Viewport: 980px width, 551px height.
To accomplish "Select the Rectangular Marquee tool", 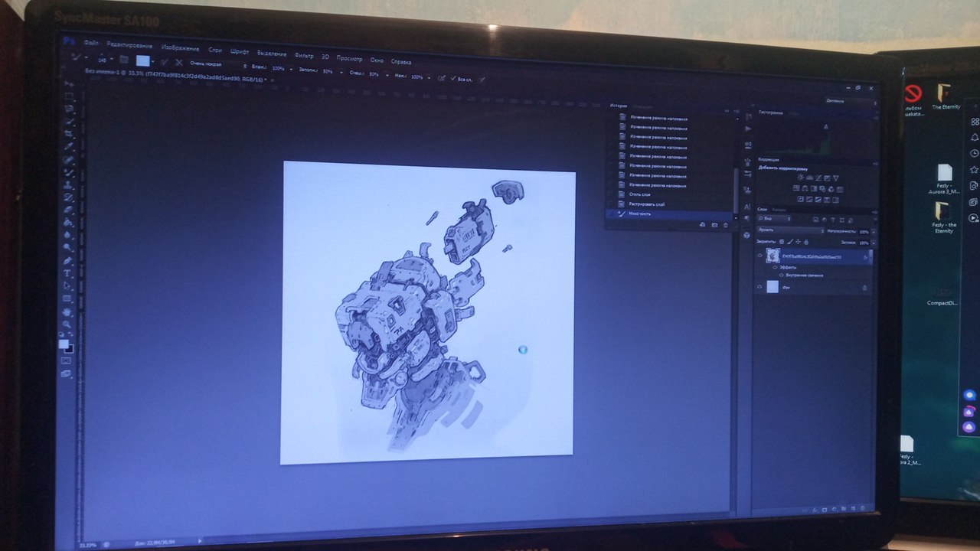I will (69, 96).
